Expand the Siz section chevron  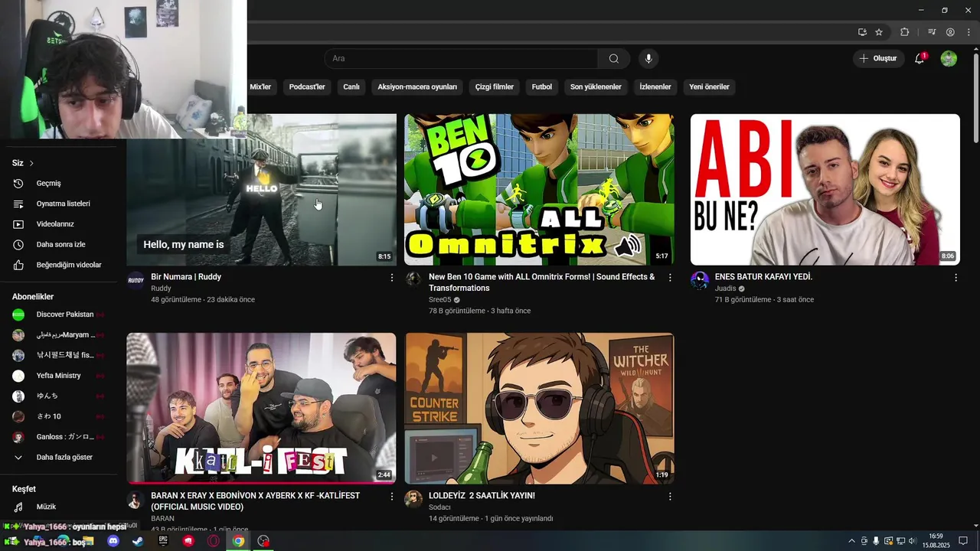point(31,163)
